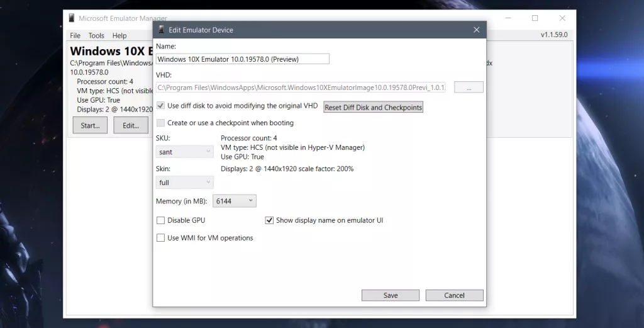Minimize the Microsoft Emulator Manager window
This screenshot has height=328, width=644.
[508, 18]
